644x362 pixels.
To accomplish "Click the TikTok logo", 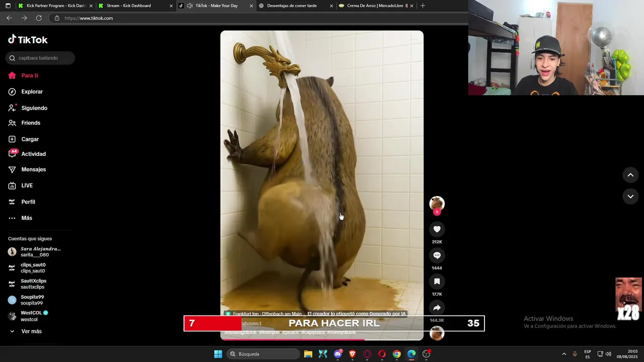I will tap(28, 40).
